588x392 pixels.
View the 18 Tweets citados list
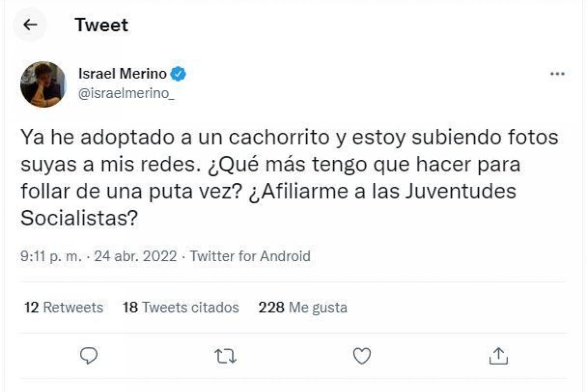coord(181,307)
